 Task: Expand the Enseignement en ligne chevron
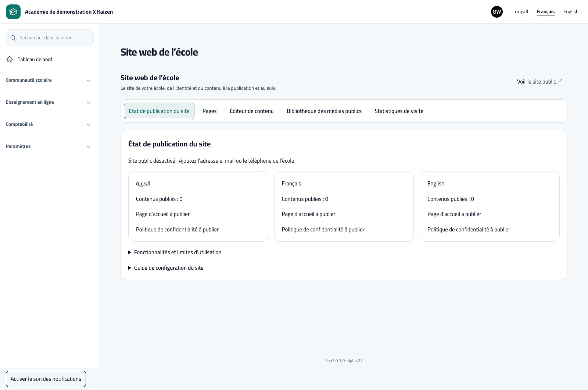pos(89,102)
